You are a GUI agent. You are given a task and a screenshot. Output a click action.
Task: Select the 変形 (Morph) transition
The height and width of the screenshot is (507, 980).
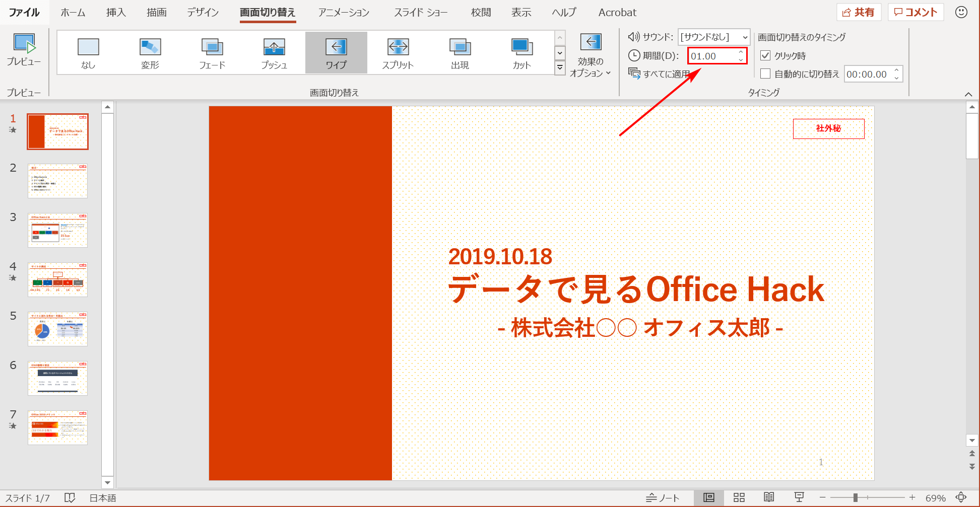pyautogui.click(x=150, y=53)
